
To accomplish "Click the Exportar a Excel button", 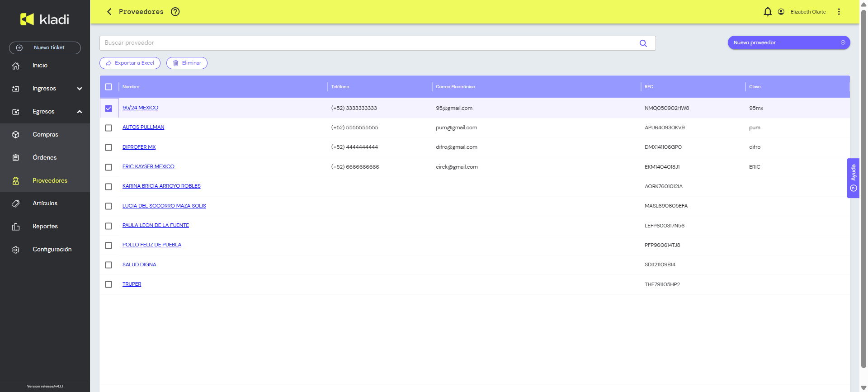I will (130, 63).
